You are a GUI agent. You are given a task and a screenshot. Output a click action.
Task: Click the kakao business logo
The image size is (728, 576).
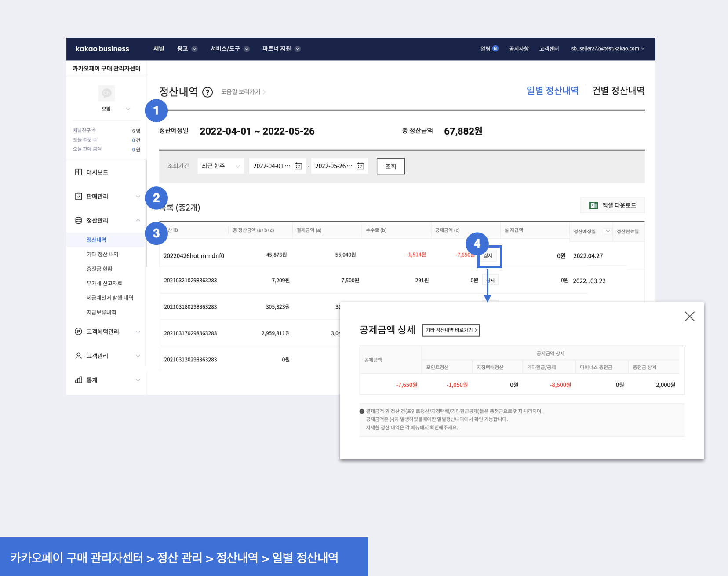[x=102, y=49]
